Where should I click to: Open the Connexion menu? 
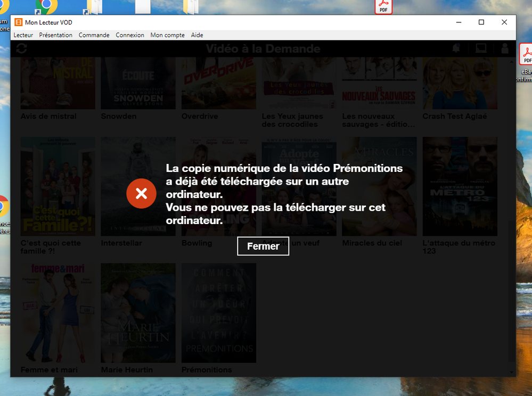click(x=130, y=35)
